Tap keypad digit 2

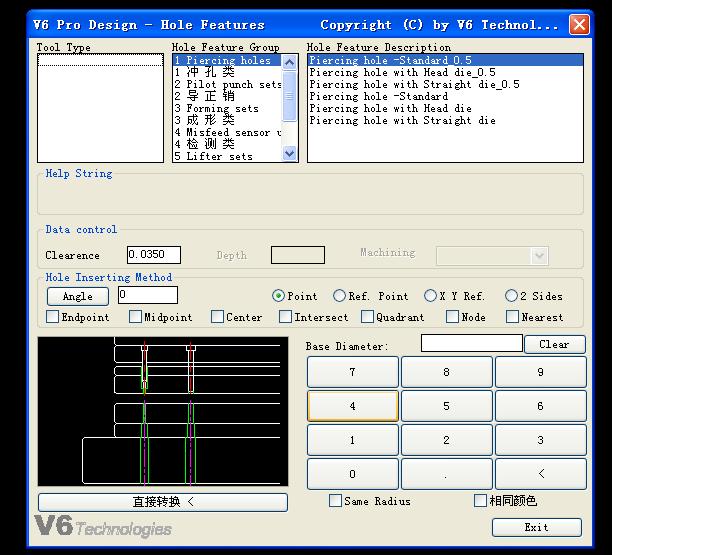(x=446, y=440)
